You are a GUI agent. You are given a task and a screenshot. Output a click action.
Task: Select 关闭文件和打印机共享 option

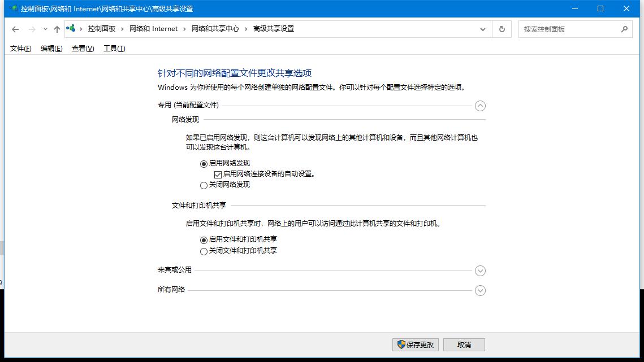(x=204, y=251)
